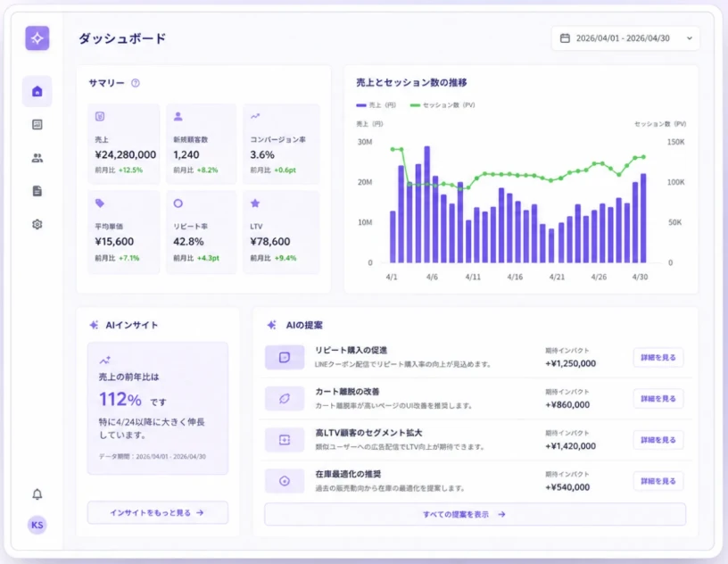Screen dimensions: 728x564
Task: Click the リピート率 circle icon
Action: 178,203
